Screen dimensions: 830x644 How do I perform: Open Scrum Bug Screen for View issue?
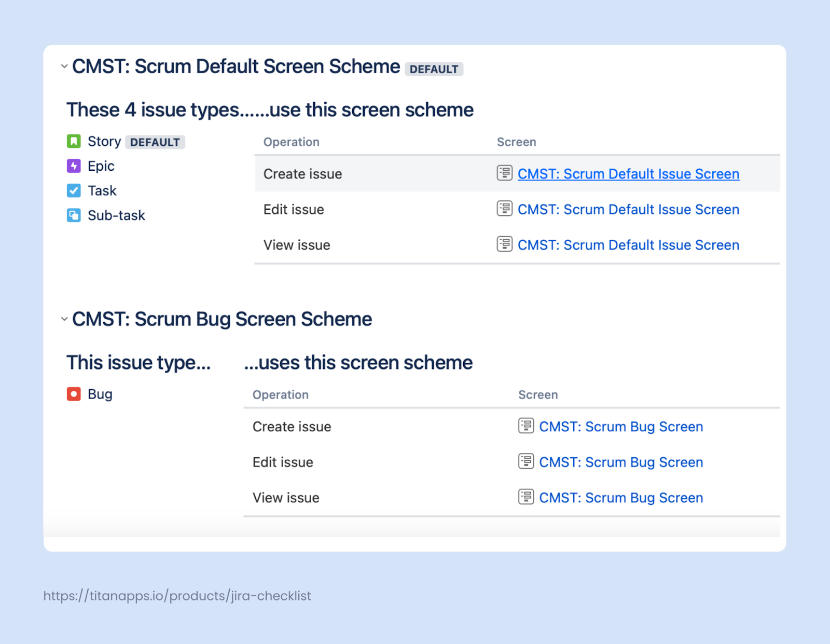pos(621,498)
